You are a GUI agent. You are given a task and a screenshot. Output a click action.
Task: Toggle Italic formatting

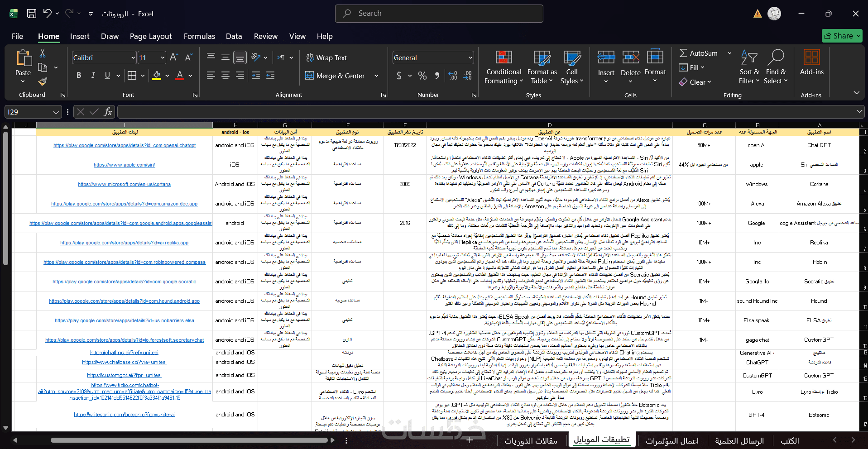point(93,76)
